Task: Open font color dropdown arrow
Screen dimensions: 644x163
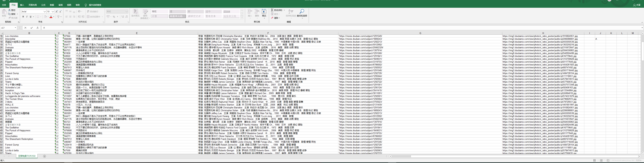Action: coord(54,17)
